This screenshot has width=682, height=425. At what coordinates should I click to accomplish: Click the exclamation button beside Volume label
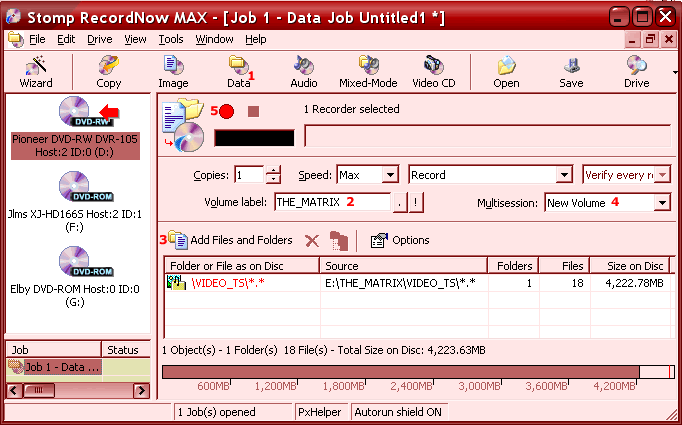click(x=416, y=203)
